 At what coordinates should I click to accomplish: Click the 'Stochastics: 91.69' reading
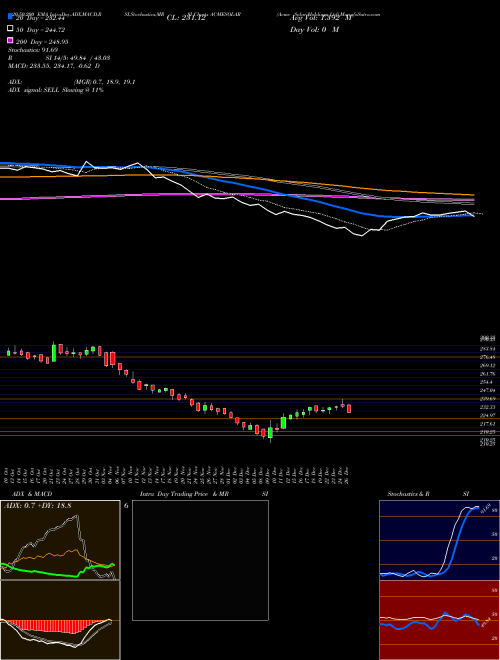pyautogui.click(x=33, y=50)
